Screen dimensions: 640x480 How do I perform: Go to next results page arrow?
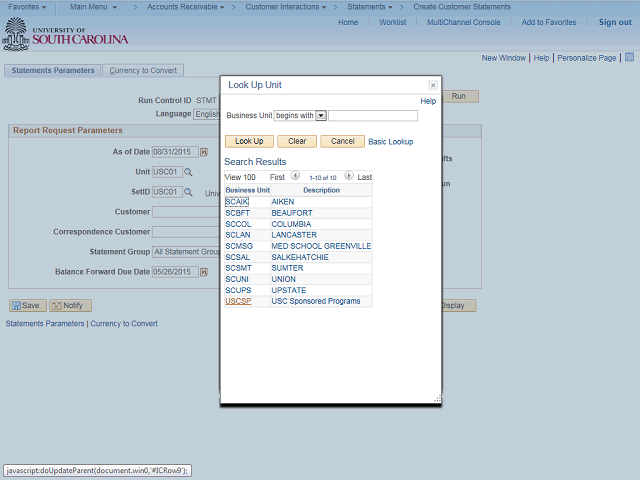click(x=349, y=176)
